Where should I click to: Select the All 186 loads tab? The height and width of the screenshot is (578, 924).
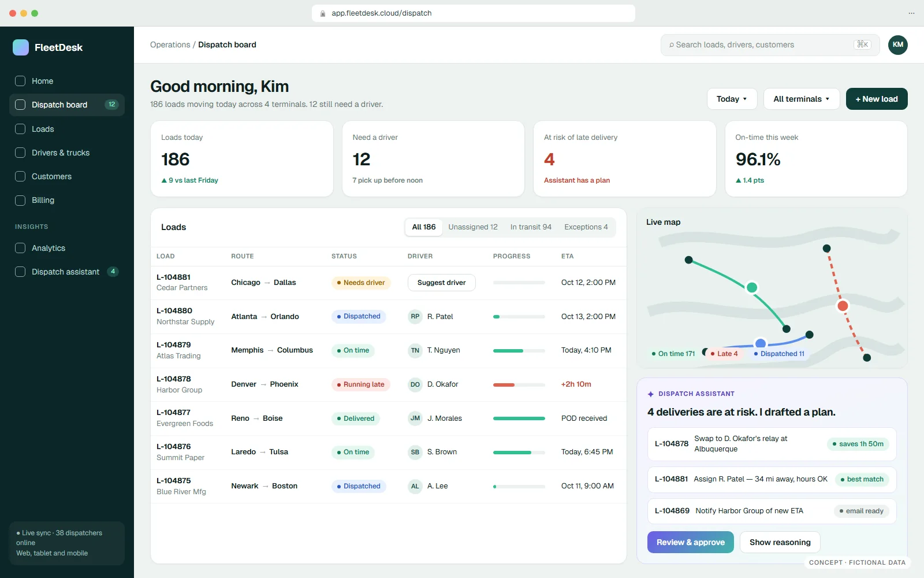(x=424, y=227)
